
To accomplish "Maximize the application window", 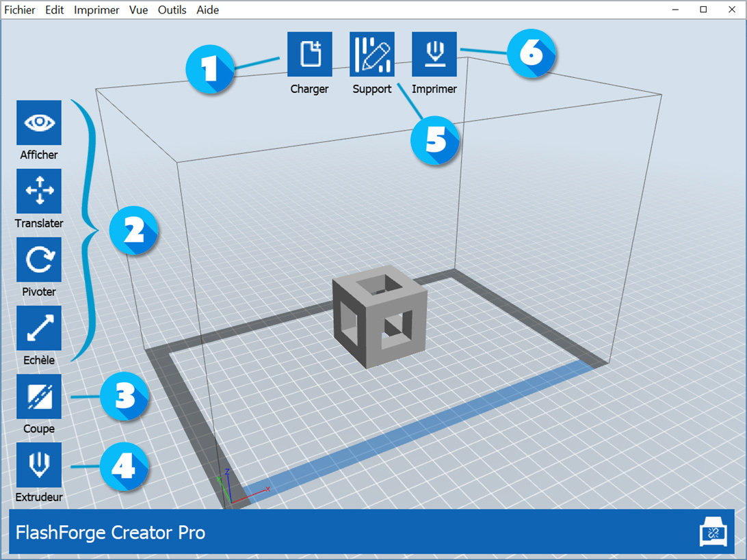I will pyautogui.click(x=703, y=10).
